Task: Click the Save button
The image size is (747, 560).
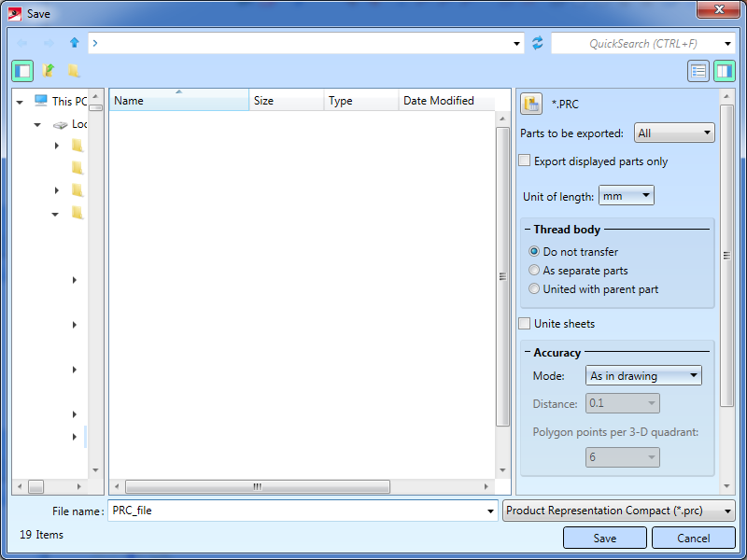Action: tap(604, 539)
